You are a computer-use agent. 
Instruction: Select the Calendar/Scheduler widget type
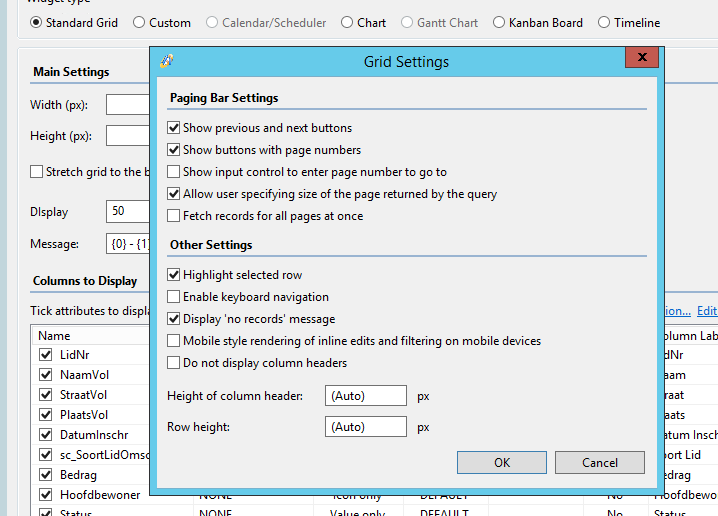(x=212, y=22)
